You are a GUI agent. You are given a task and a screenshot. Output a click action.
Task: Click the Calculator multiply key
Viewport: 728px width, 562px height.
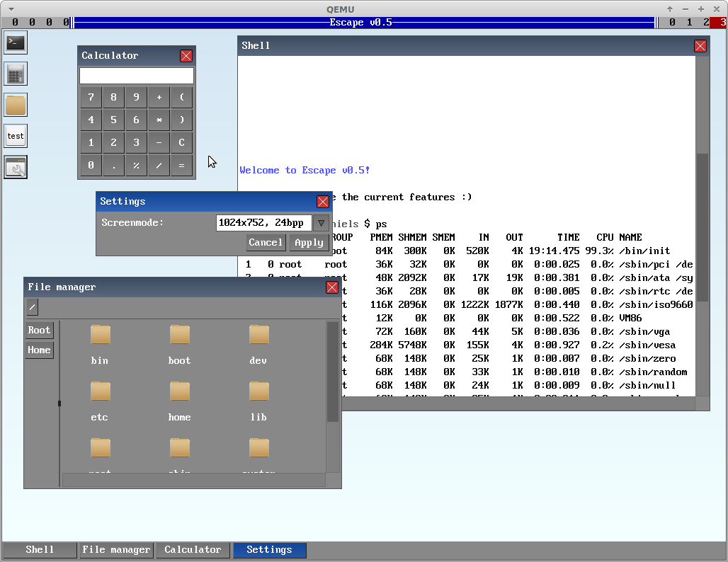click(x=159, y=120)
